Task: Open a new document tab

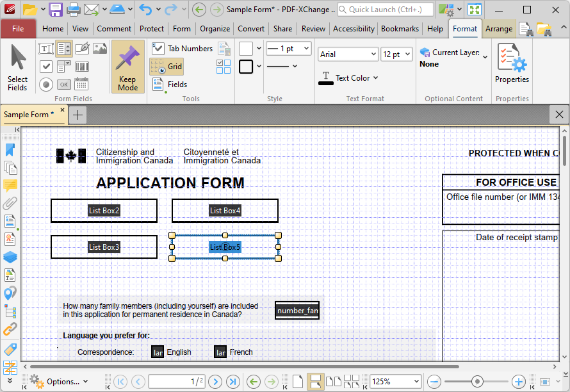Action: [x=77, y=115]
